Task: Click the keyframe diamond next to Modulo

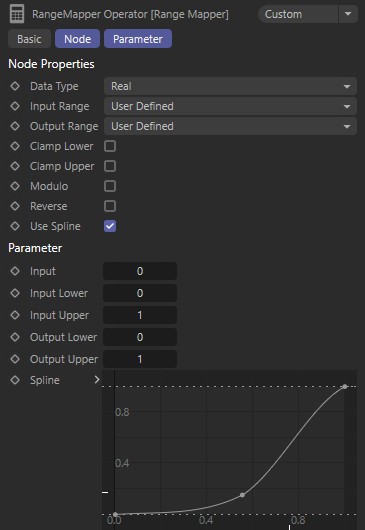Action: click(x=15, y=186)
